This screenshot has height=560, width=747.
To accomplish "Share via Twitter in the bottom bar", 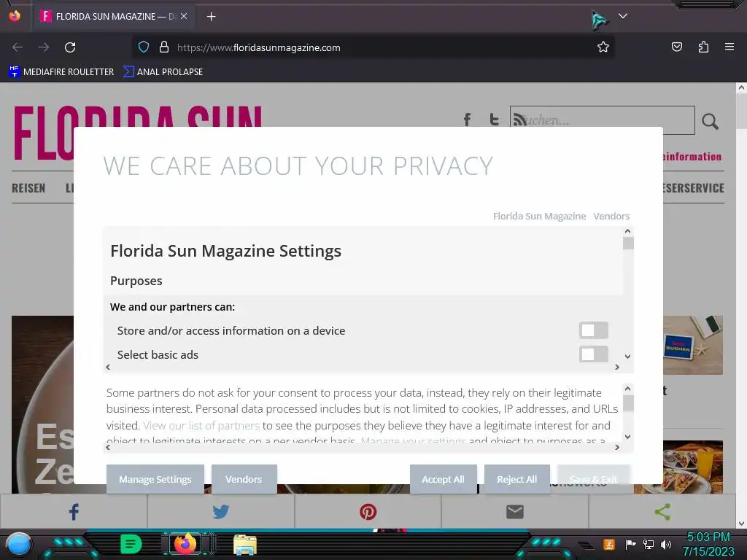I will (x=220, y=512).
